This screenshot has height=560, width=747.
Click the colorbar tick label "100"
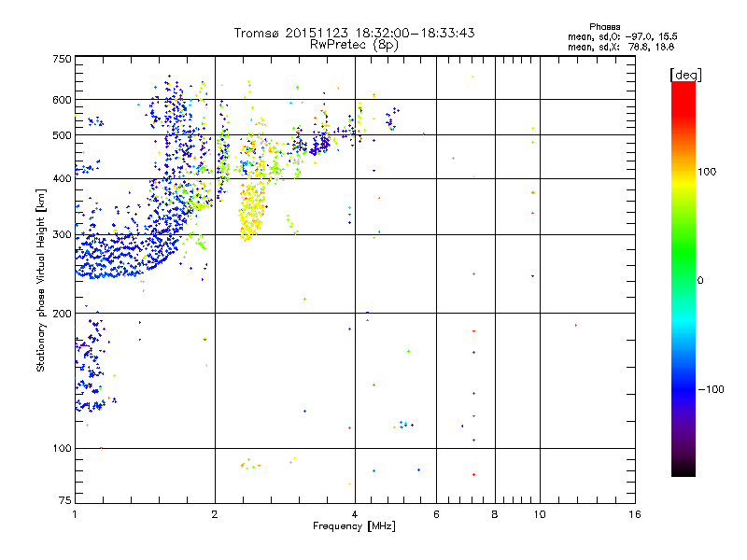point(707,172)
